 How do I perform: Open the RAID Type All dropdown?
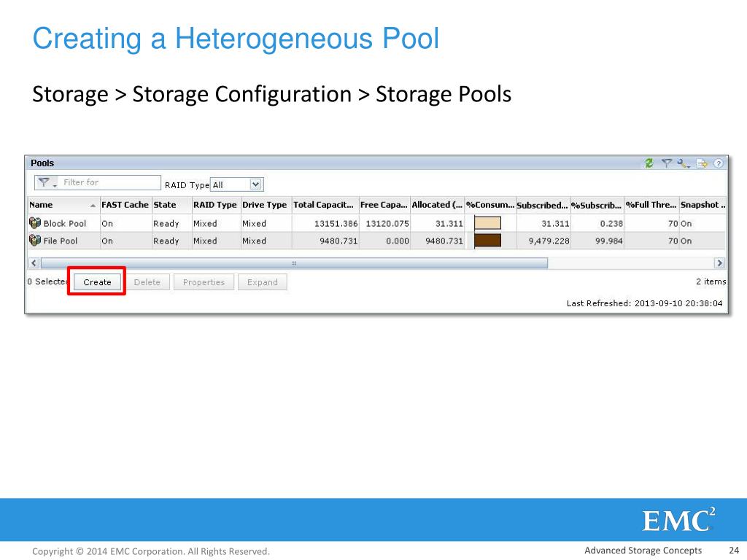point(237,184)
